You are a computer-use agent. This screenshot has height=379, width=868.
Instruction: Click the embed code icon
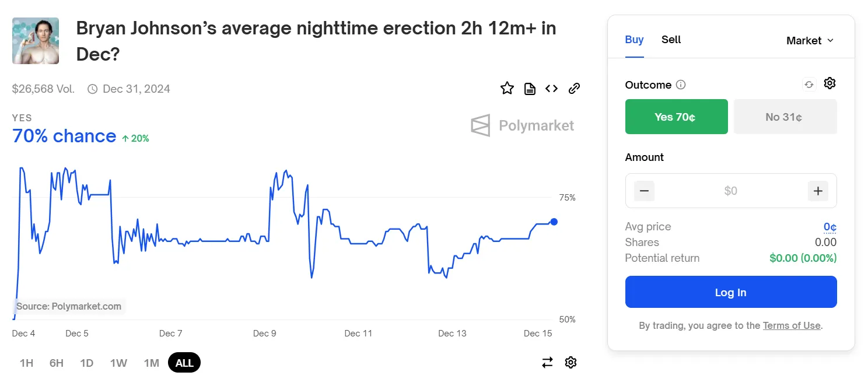tap(551, 89)
